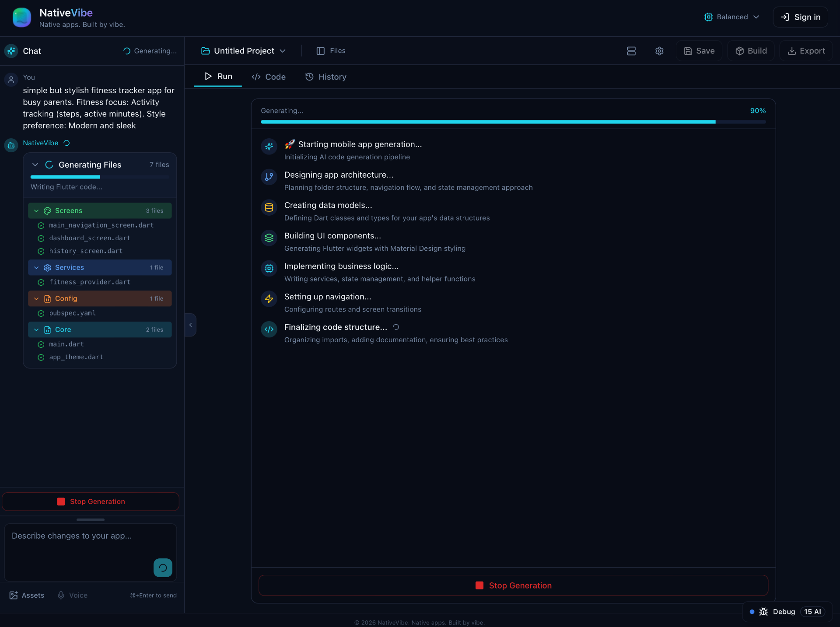Click the Assets button label
This screenshot has width=840, height=627.
[x=33, y=595]
